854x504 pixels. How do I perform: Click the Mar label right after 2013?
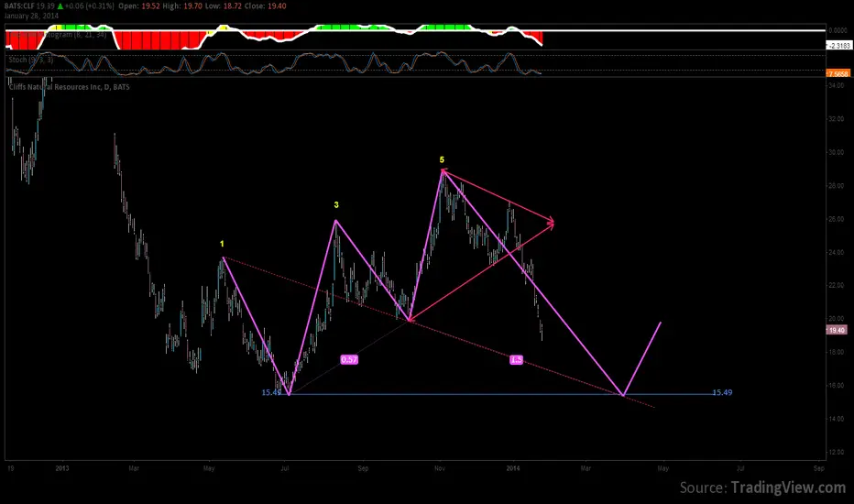coord(134,468)
